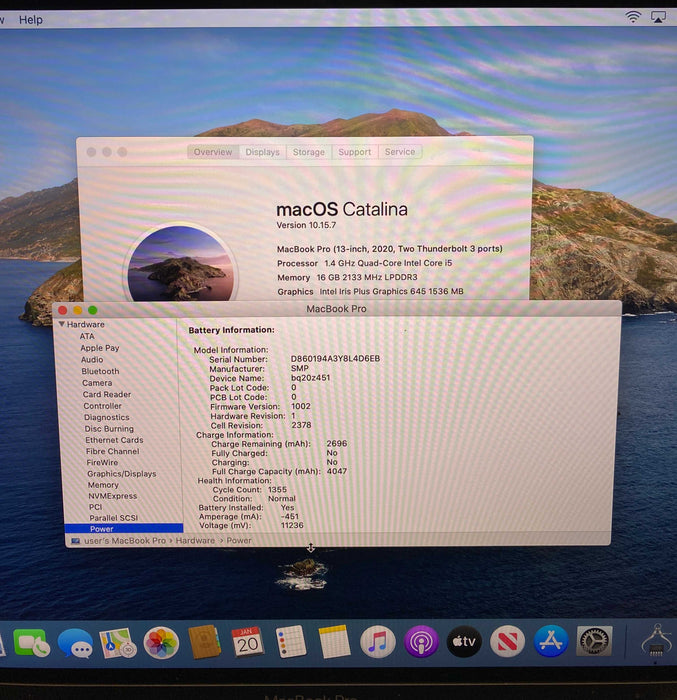
Task: Select PCI in the sidebar
Action: (x=96, y=507)
